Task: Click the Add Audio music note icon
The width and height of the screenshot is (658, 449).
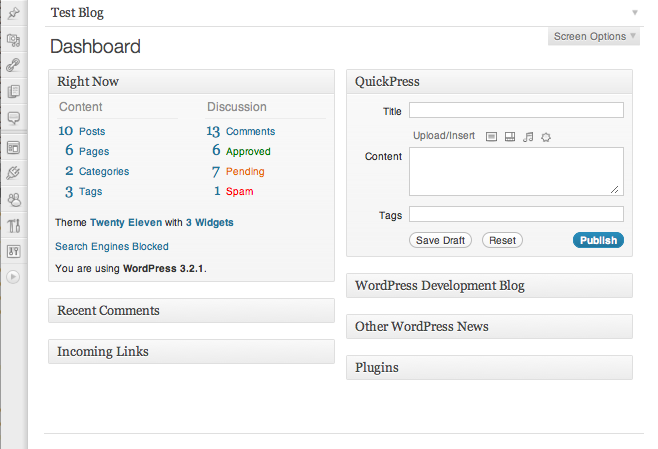Action: pyautogui.click(x=528, y=137)
